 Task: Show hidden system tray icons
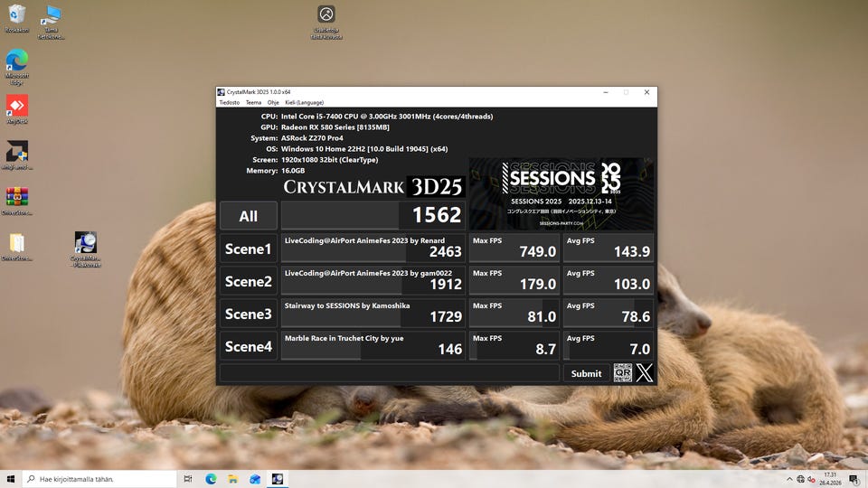[789, 479]
